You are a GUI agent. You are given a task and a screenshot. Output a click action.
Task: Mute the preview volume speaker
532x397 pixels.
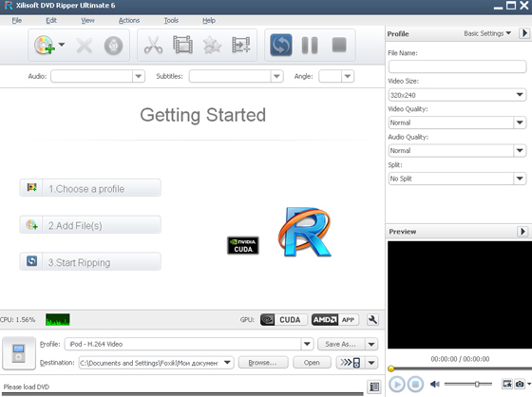click(x=435, y=384)
